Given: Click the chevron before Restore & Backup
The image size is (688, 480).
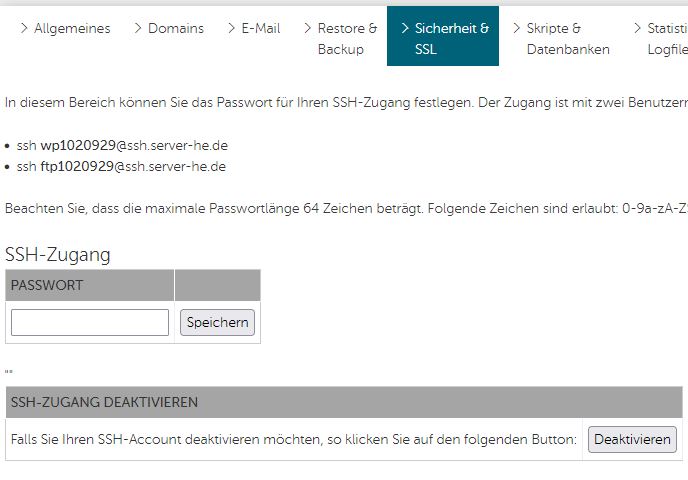Looking at the screenshot, I should (x=308, y=29).
